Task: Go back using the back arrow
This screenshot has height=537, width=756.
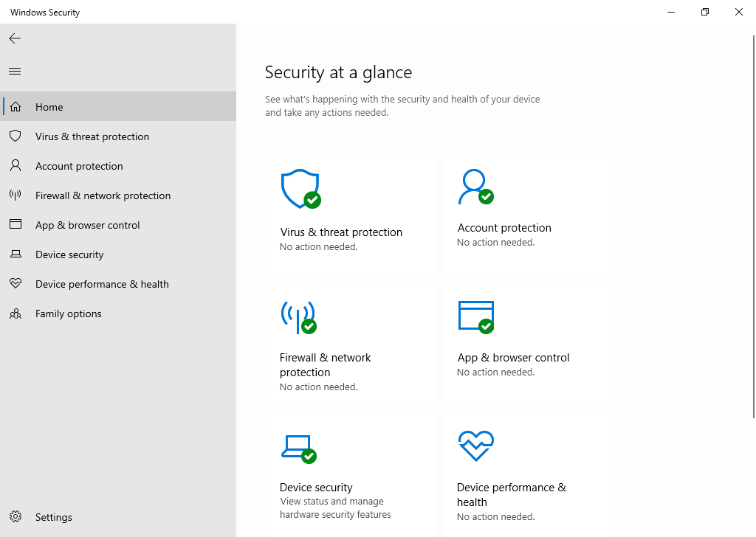Action: (15, 38)
